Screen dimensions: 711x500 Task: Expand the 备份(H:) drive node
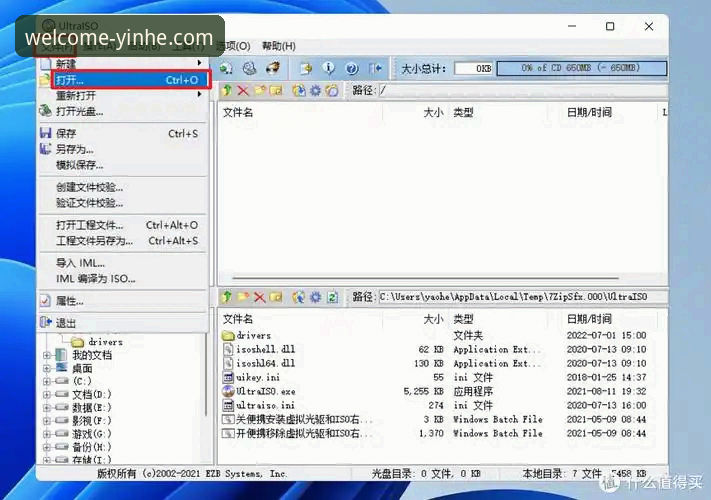(x=47, y=447)
